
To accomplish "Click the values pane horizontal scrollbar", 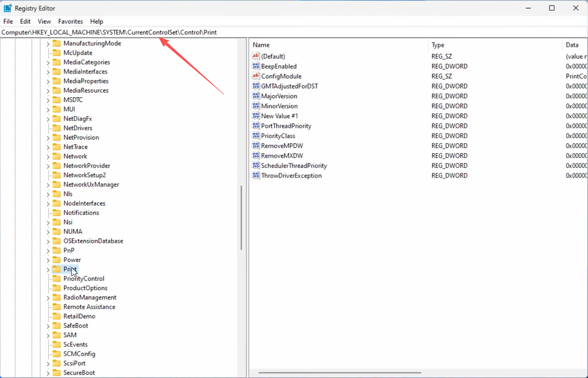I will click(x=340, y=373).
